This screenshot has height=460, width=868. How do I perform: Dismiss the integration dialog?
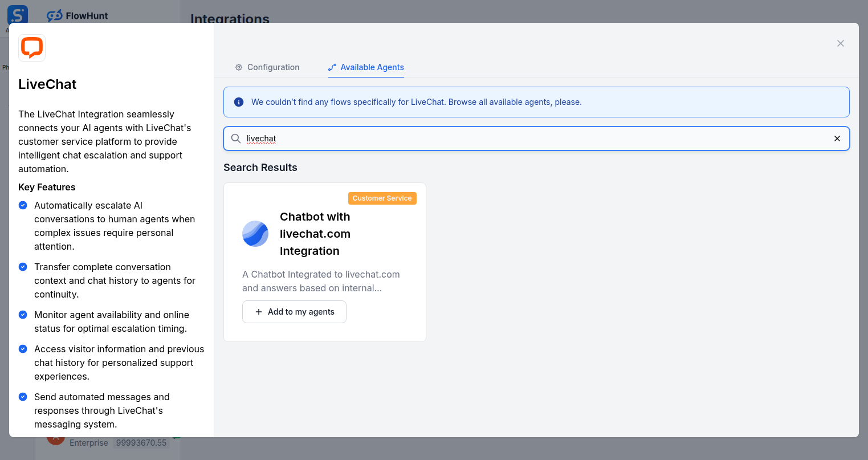(x=841, y=43)
